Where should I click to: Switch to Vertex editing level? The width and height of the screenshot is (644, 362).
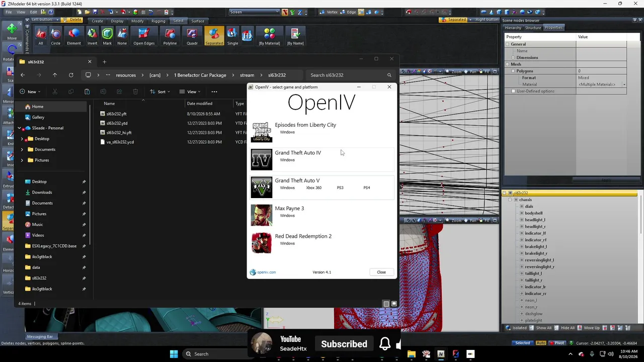click(x=329, y=12)
